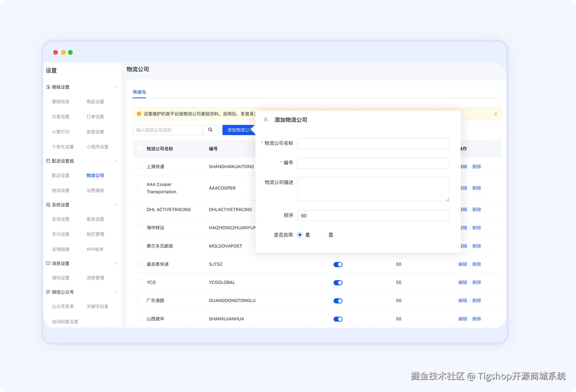
Task: Focus the 编号 input in the dialog
Action: coord(373,163)
